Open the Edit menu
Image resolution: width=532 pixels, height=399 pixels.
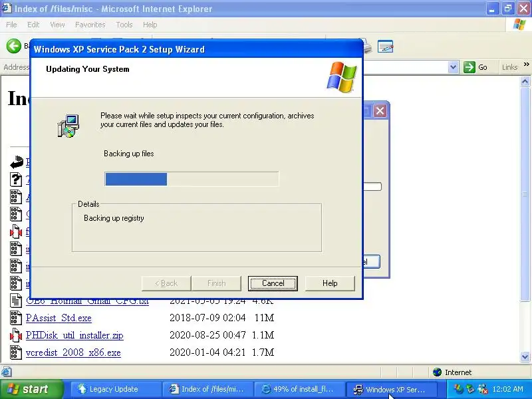pos(33,25)
